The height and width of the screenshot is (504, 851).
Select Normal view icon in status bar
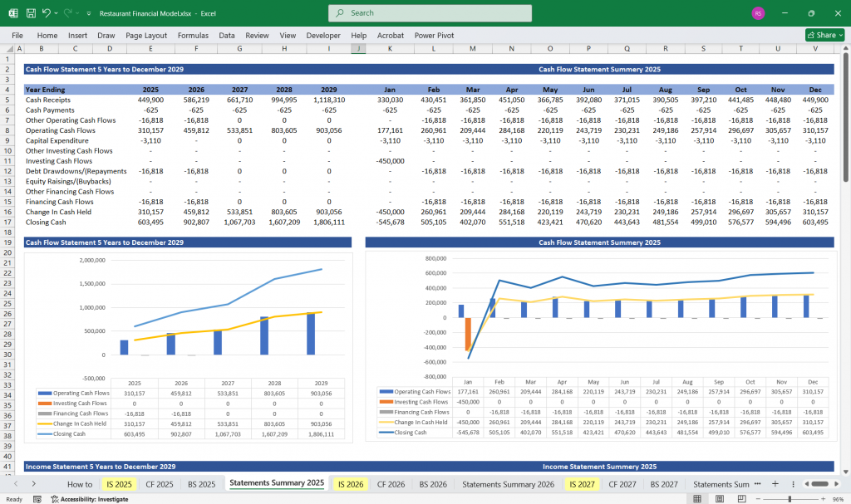pyautogui.click(x=697, y=498)
